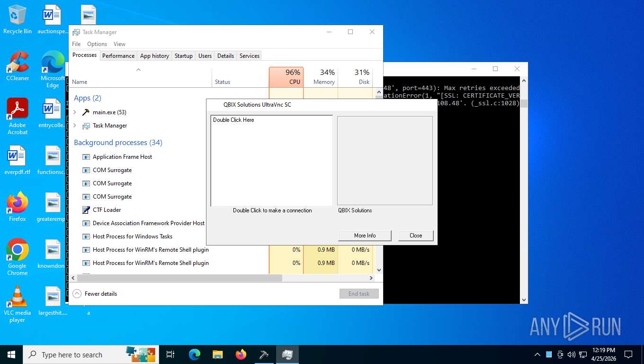The width and height of the screenshot is (644, 364).
Task: Open the network icon in system tray
Action: coord(583,355)
